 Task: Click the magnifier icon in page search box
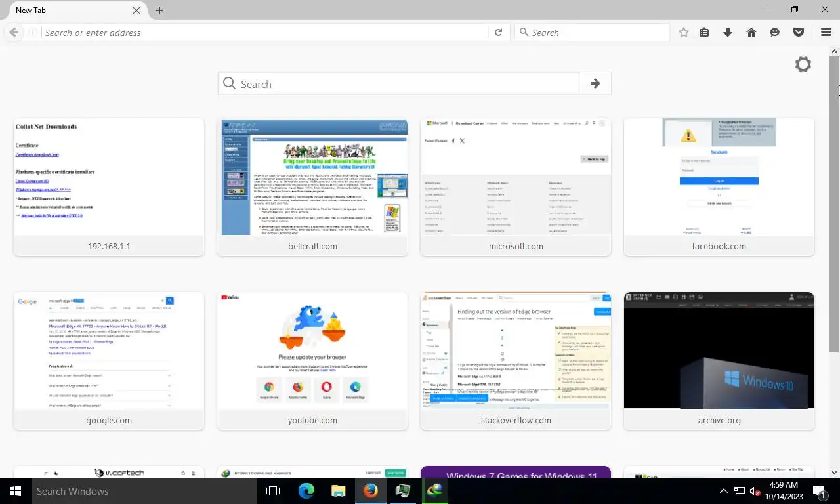(229, 83)
